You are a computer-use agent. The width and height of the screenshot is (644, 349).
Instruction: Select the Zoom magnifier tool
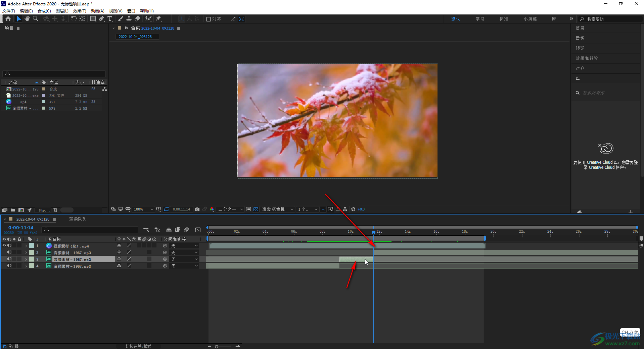click(36, 19)
